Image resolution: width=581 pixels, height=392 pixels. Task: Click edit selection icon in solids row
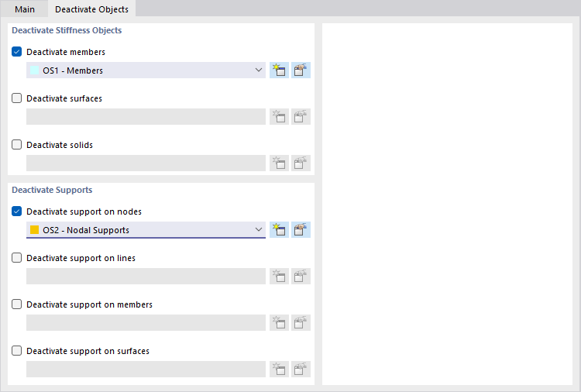point(301,163)
